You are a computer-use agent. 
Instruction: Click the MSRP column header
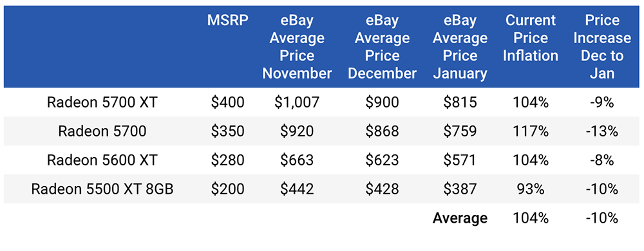[227, 21]
